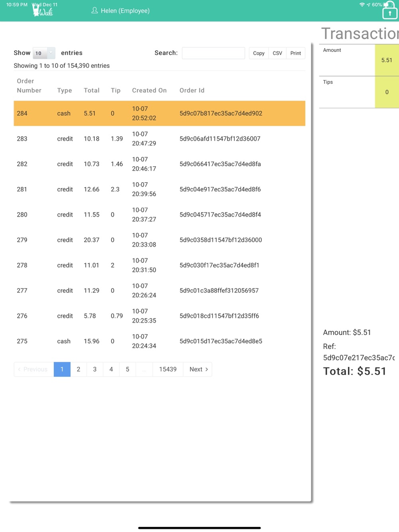Click order id 5d9c018cd11547bf12d35ff6
399x532 pixels.
[x=219, y=316]
